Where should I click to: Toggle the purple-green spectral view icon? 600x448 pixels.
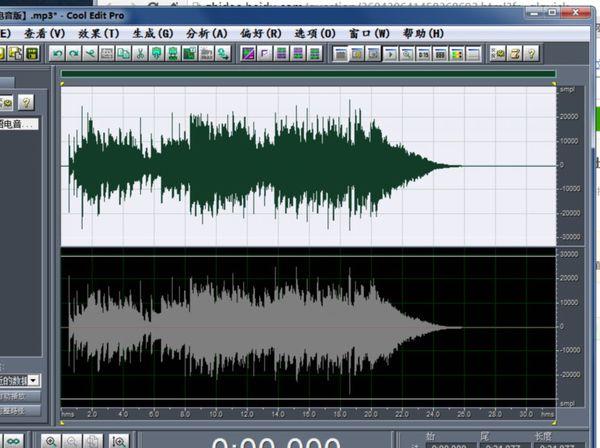[248, 54]
